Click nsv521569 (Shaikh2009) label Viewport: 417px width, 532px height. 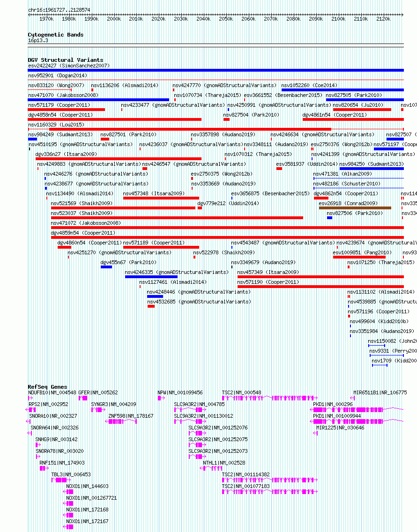pos(82,204)
